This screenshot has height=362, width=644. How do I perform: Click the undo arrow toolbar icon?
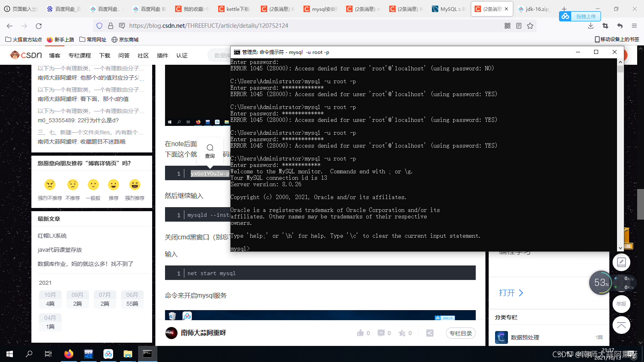(x=620, y=26)
